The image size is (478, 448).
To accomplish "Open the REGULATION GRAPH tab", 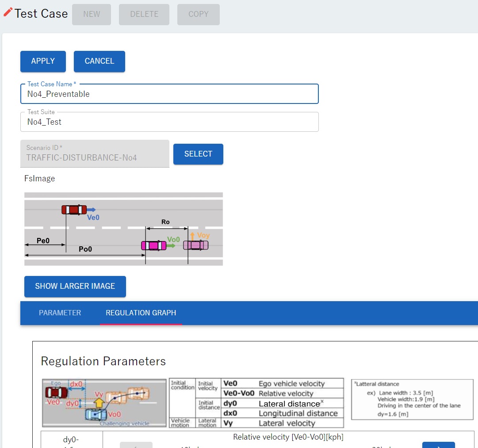I will pyautogui.click(x=141, y=313).
